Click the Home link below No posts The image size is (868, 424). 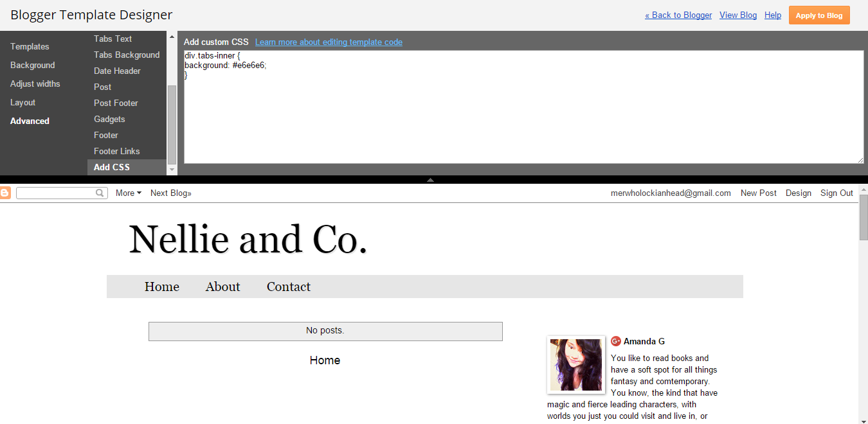325,360
